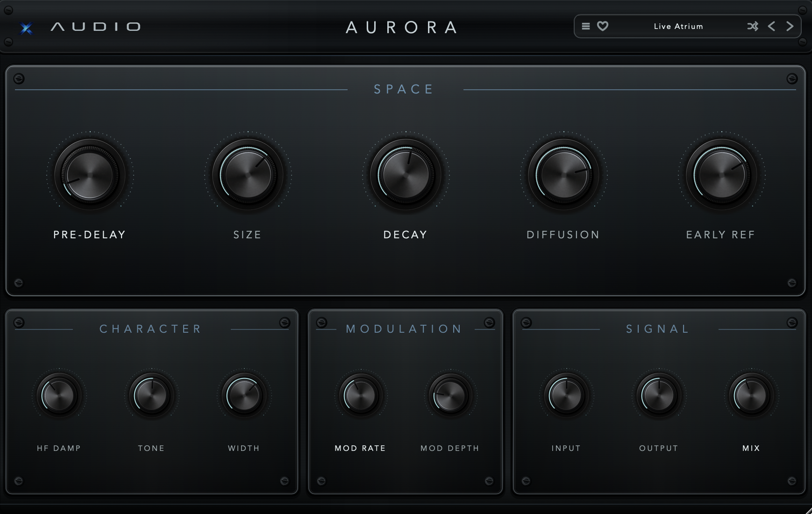Screen dimensions: 812x514
Task: Click the AURORA plugin title
Action: (x=402, y=27)
